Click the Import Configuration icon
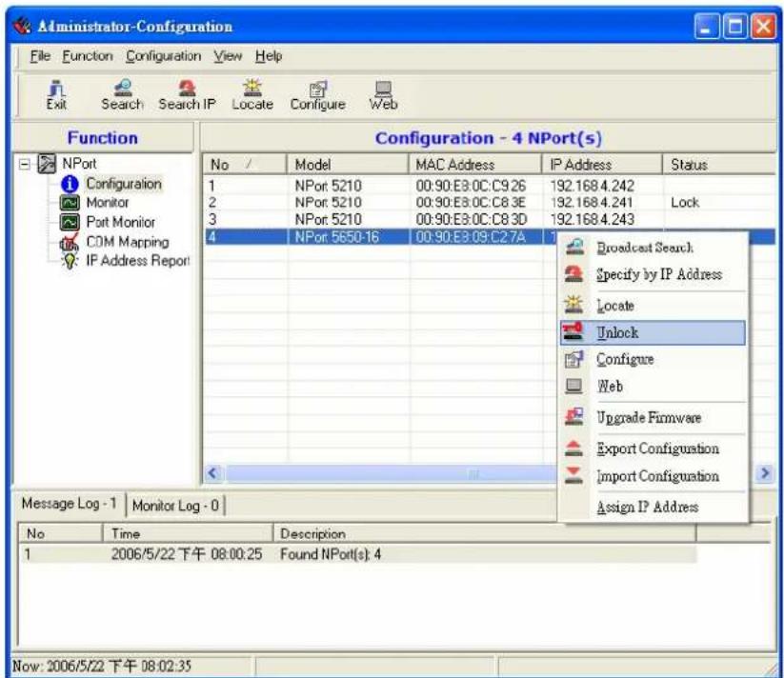 (x=574, y=475)
